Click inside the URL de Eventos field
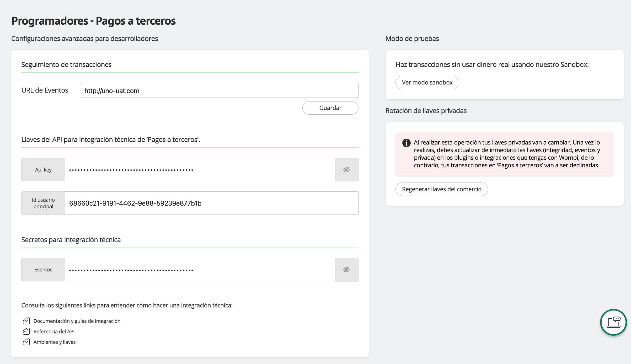 (x=219, y=90)
